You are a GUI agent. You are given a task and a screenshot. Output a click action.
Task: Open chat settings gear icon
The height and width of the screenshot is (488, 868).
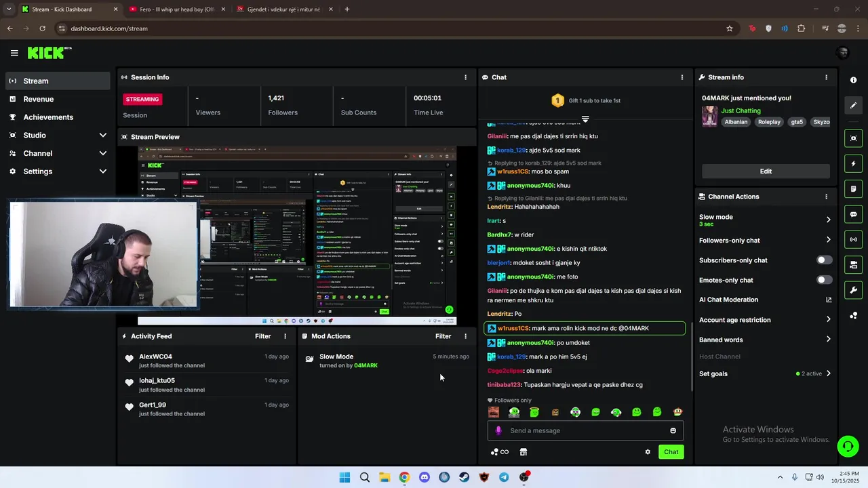click(648, 452)
